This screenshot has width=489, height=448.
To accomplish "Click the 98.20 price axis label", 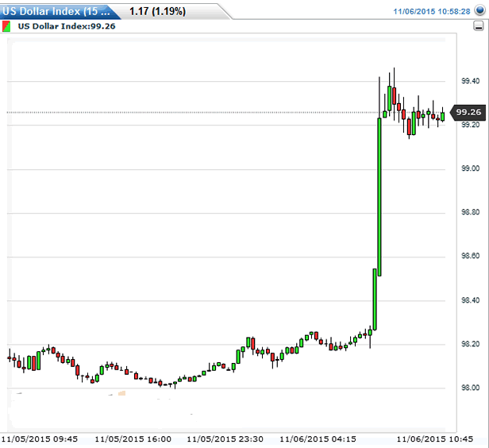I will point(470,344).
